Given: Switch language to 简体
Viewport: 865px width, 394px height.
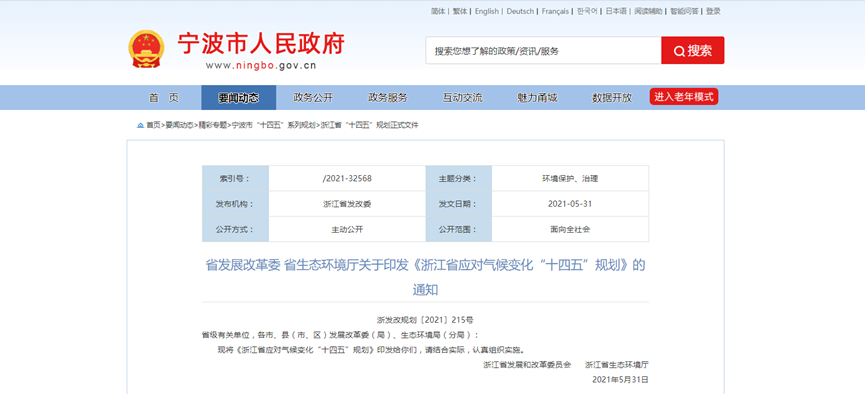Looking at the screenshot, I should pyautogui.click(x=438, y=11).
